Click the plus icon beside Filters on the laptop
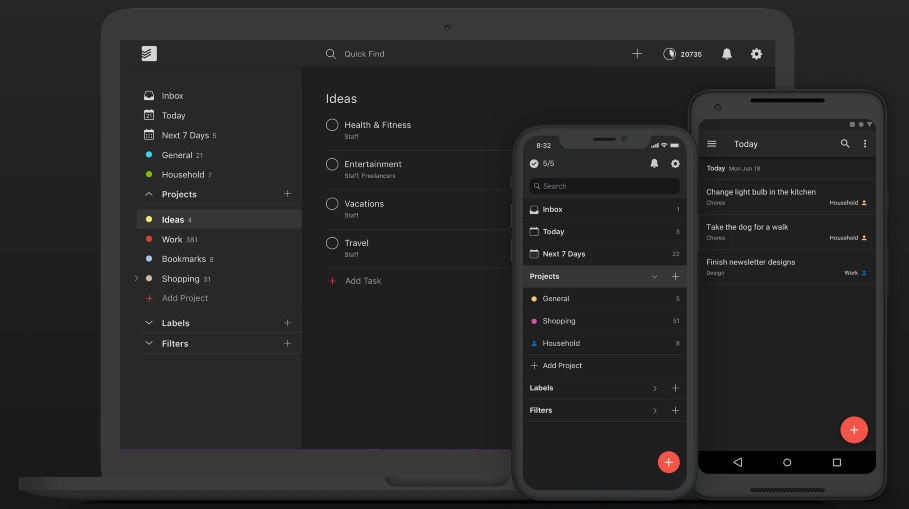Image resolution: width=909 pixels, height=509 pixels. click(287, 343)
